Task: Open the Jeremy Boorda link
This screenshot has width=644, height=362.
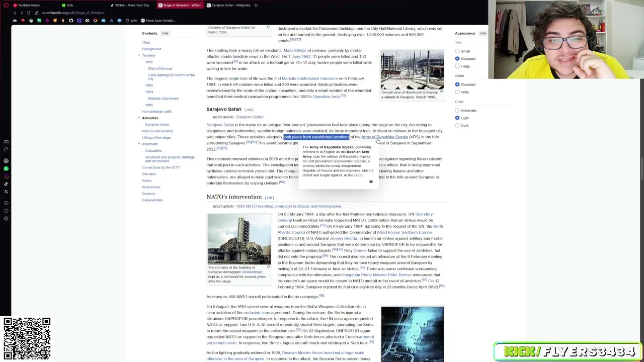Action: coord(343,238)
